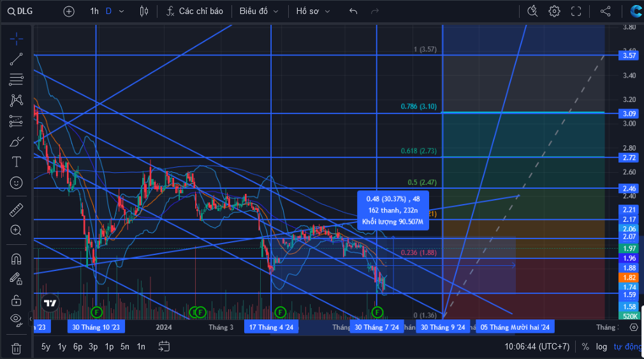Open candlestick chart style selector
The height and width of the screenshot is (359, 644).
pyautogui.click(x=143, y=11)
